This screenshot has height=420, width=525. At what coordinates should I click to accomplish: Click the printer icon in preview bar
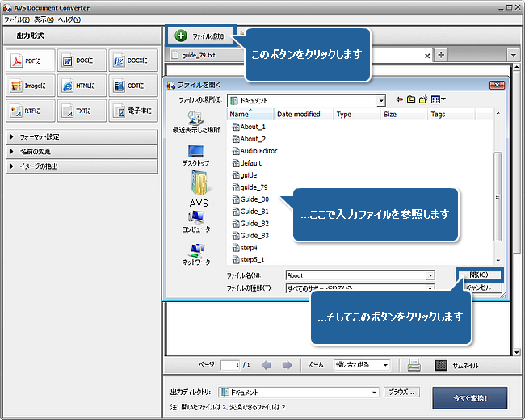[414, 365]
